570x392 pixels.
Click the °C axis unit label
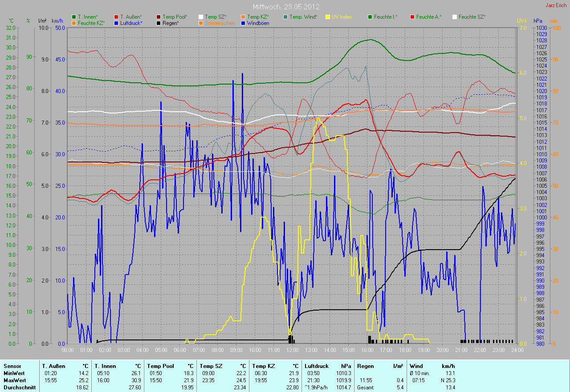click(x=12, y=21)
